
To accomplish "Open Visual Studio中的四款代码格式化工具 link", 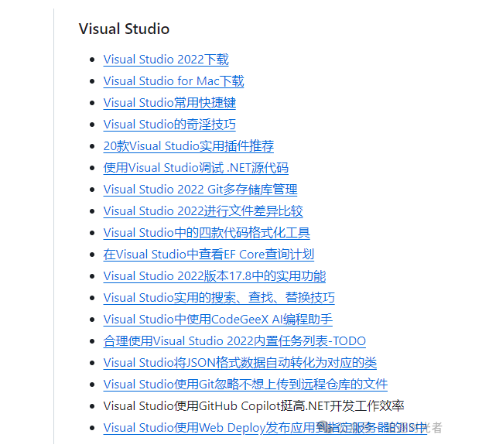I will click(207, 233).
